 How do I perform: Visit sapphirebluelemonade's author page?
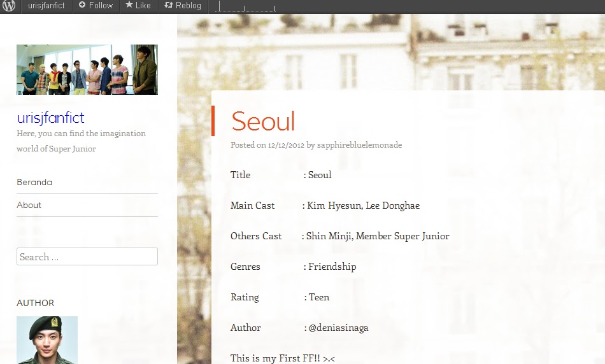click(359, 145)
